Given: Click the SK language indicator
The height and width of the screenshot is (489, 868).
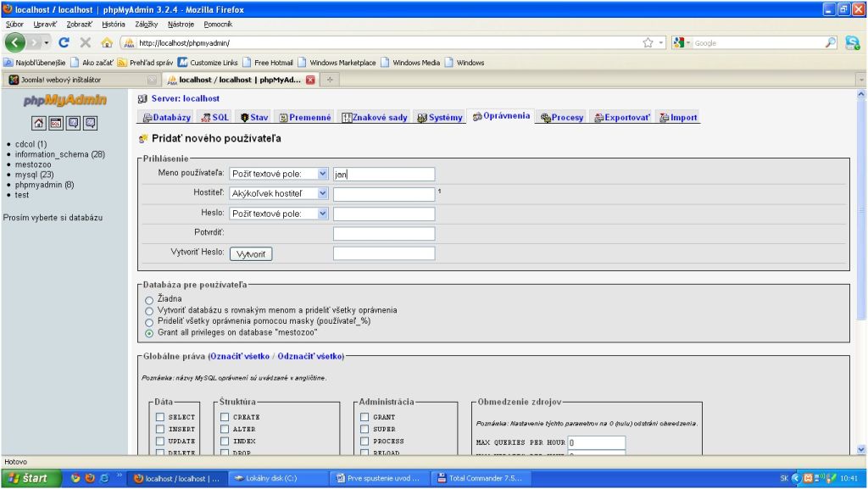Looking at the screenshot, I should coord(784,478).
